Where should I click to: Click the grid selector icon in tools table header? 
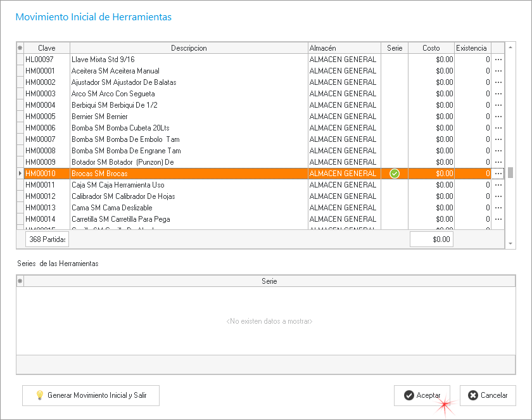point(20,48)
